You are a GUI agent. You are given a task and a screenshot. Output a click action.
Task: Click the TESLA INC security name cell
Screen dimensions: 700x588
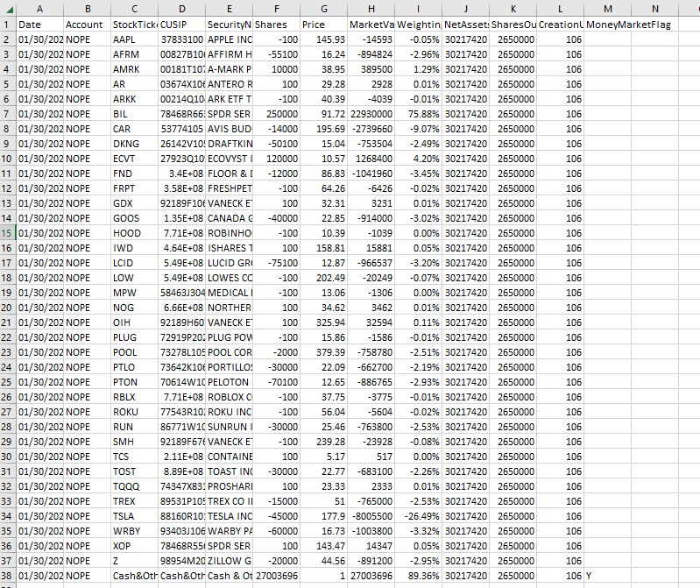[229, 516]
